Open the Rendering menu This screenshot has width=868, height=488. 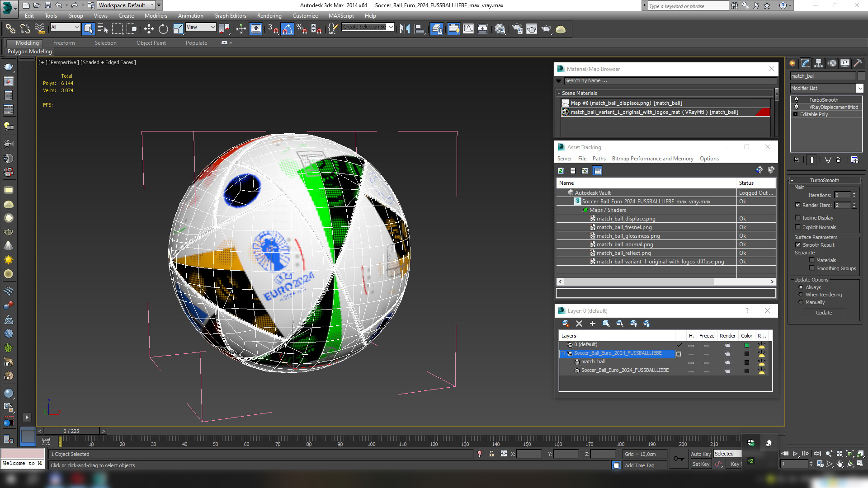click(x=269, y=16)
